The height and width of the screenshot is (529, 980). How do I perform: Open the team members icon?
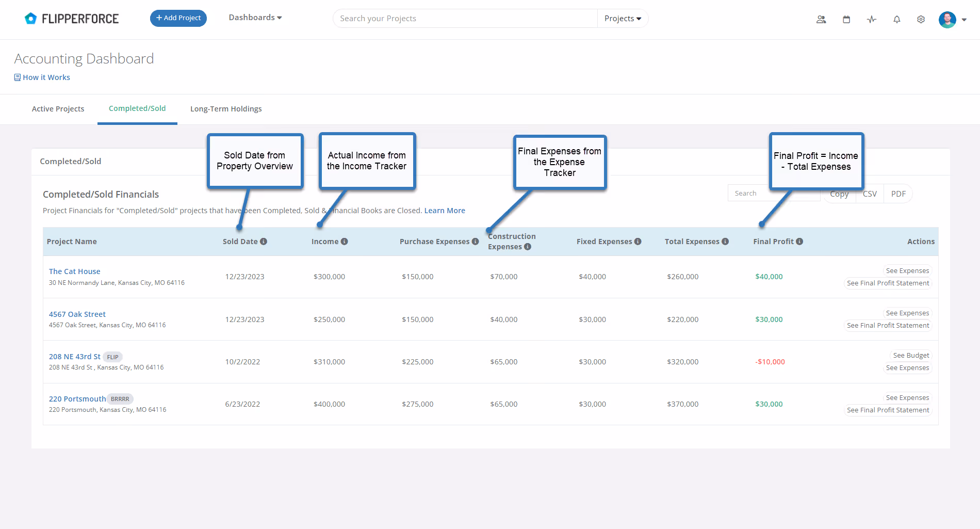[821, 19]
